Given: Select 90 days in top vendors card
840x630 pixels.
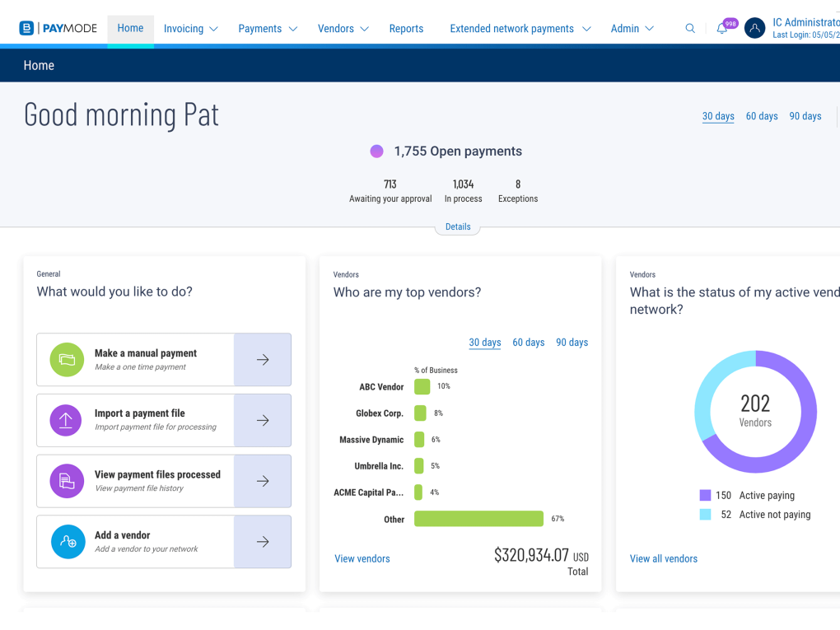Looking at the screenshot, I should 572,343.
